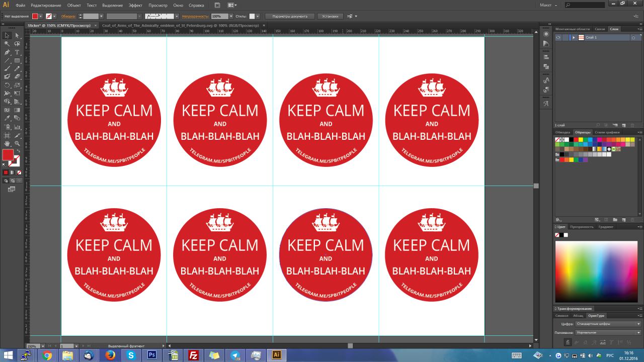Select the Column Graph tool
This screenshot has width=644, height=362.
(17, 127)
